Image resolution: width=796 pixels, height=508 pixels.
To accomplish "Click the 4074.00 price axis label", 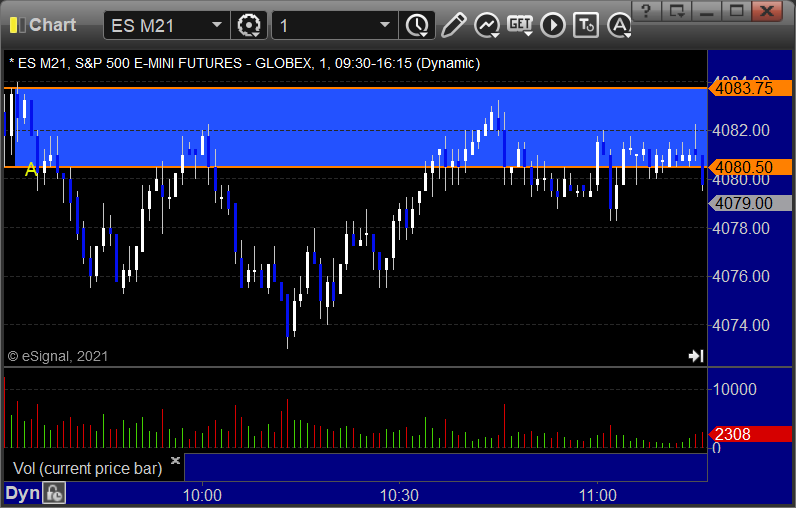I will pyautogui.click(x=741, y=325).
